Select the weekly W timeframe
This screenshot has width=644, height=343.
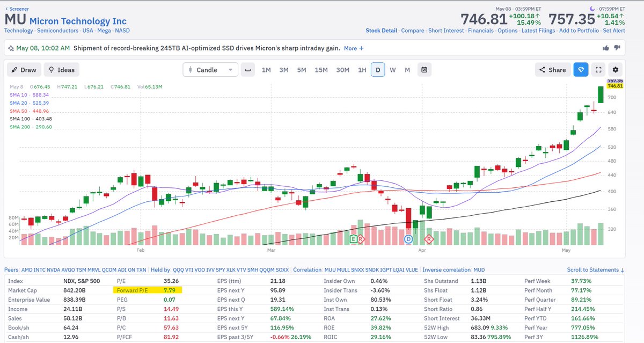(x=393, y=70)
